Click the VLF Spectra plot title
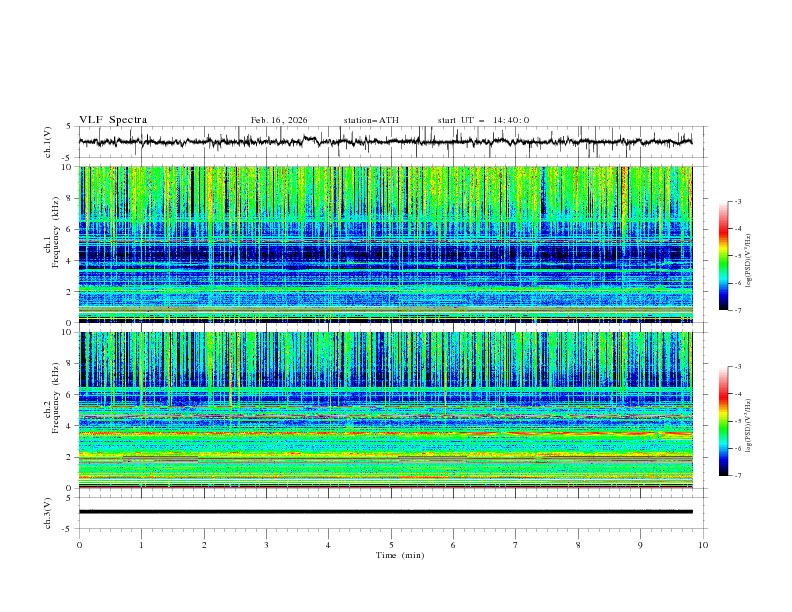The image size is (792, 612). click(113, 120)
